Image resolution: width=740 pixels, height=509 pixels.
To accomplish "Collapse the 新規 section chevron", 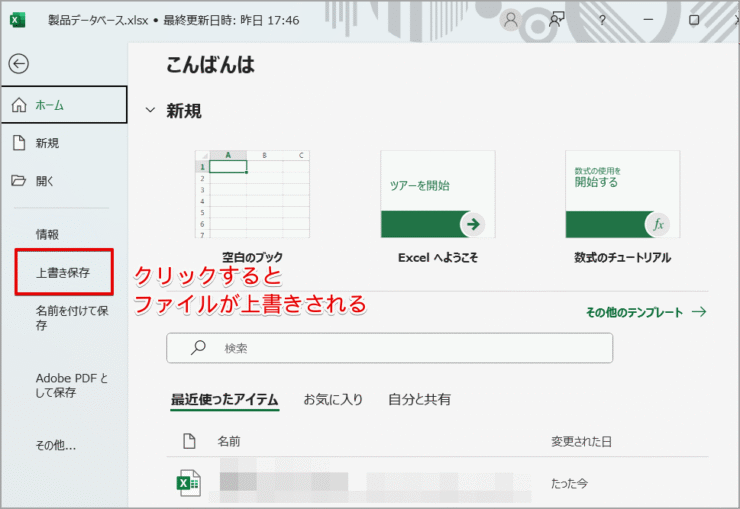I will pos(150,110).
